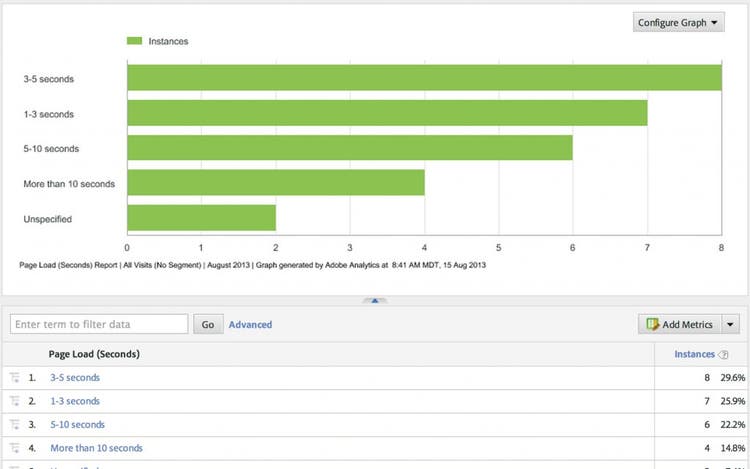Click breakdown icon for 5-10 seconds row
Screen dimensions: 750x469
15,425
